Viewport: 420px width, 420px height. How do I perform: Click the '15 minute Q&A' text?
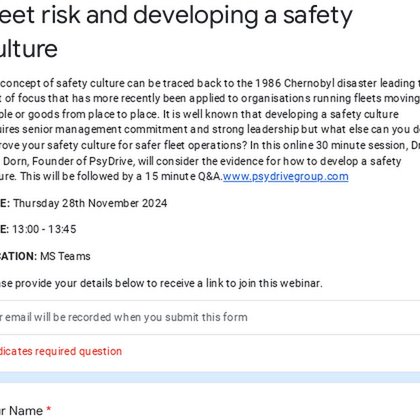click(183, 176)
